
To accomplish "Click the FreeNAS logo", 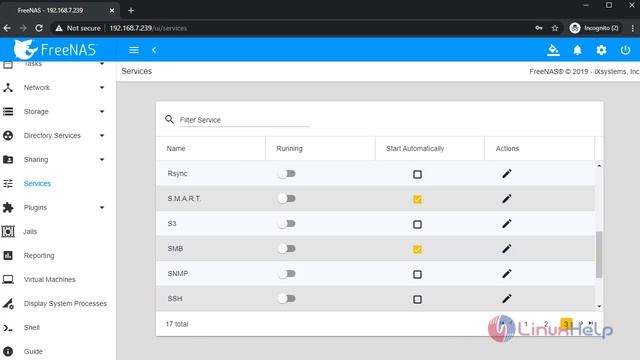I will click(x=55, y=50).
